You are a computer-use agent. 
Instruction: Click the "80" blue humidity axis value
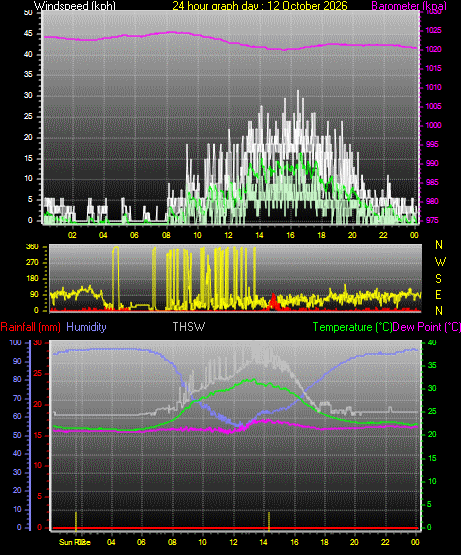[17, 380]
